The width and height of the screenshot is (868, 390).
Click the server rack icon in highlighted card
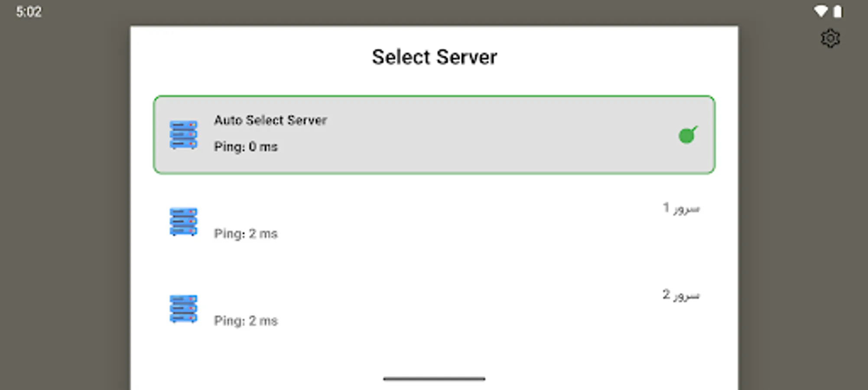183,134
